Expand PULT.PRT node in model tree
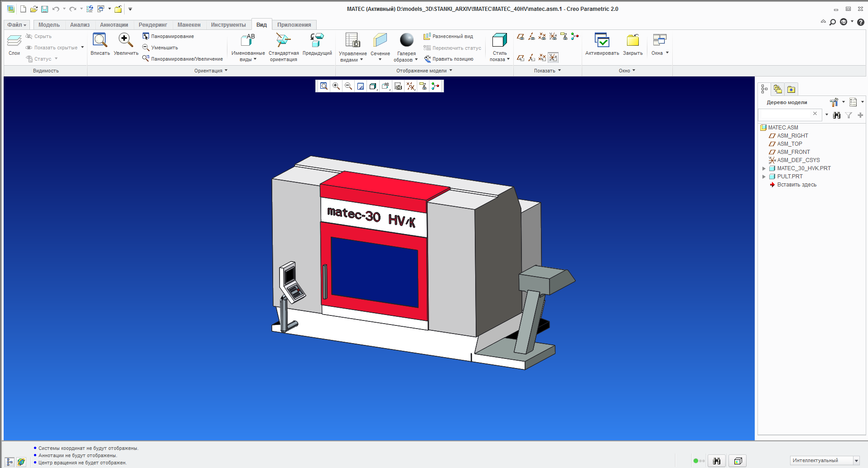The image size is (868, 468). pos(764,177)
